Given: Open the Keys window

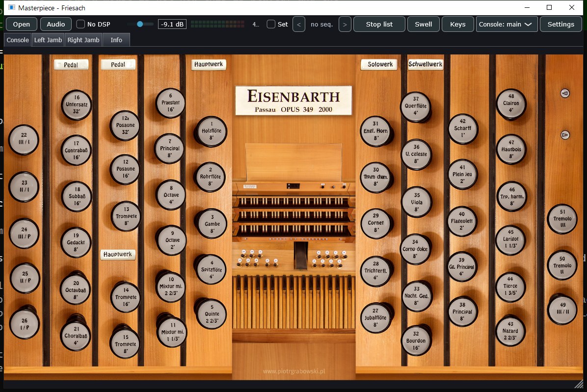Looking at the screenshot, I should (x=458, y=24).
